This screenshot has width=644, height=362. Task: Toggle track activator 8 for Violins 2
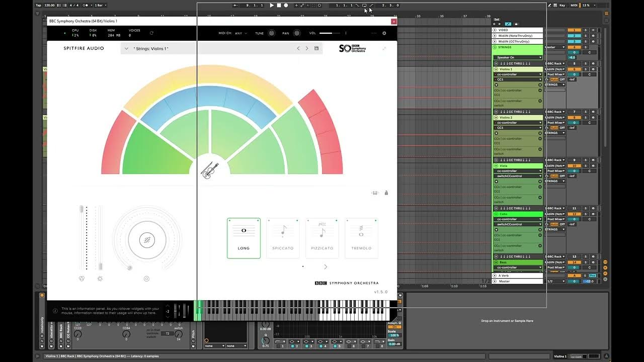(x=574, y=117)
